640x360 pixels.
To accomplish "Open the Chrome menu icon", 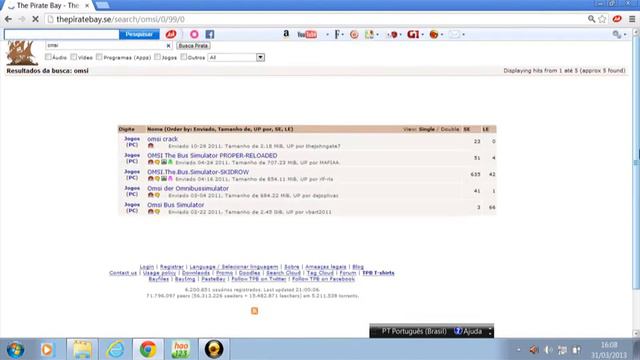I will (632, 19).
